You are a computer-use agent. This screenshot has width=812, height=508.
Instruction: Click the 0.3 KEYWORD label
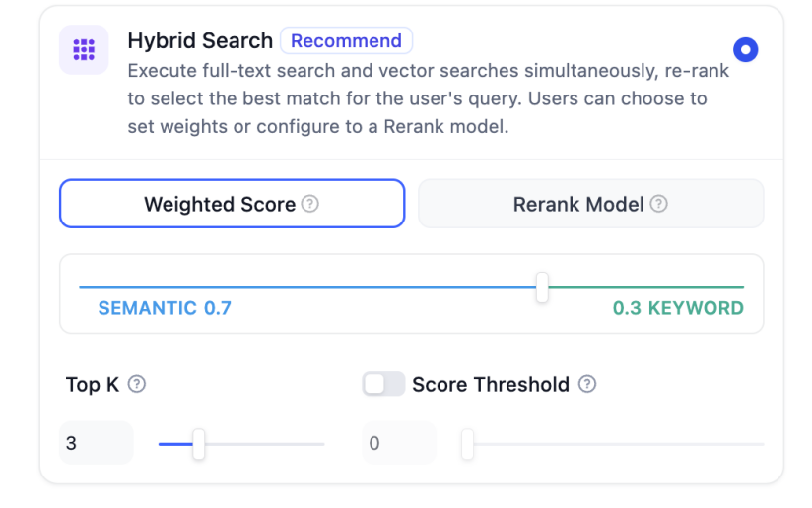(678, 308)
